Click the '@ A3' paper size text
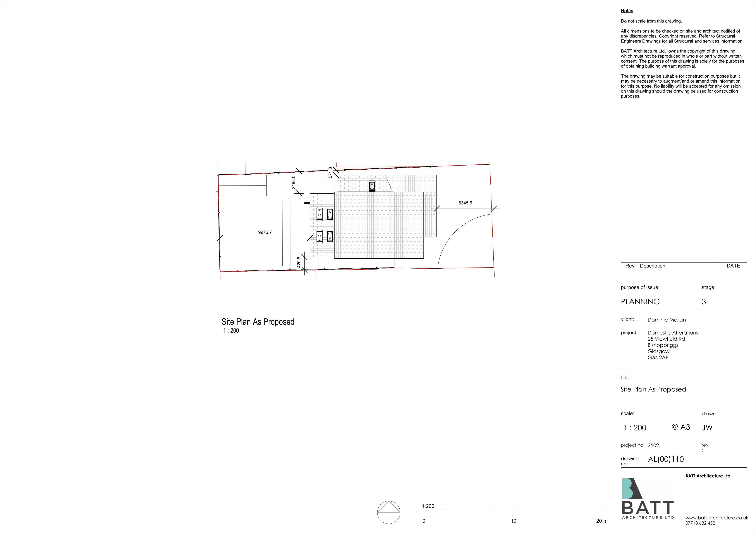 coord(681,427)
